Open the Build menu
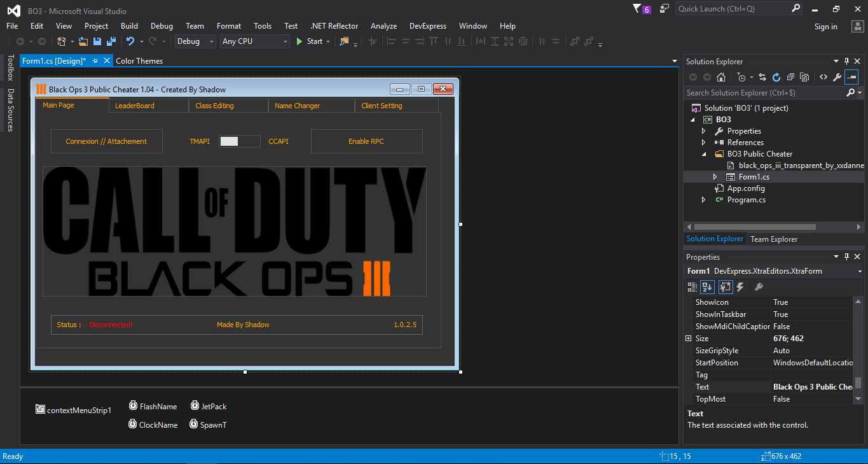 129,26
